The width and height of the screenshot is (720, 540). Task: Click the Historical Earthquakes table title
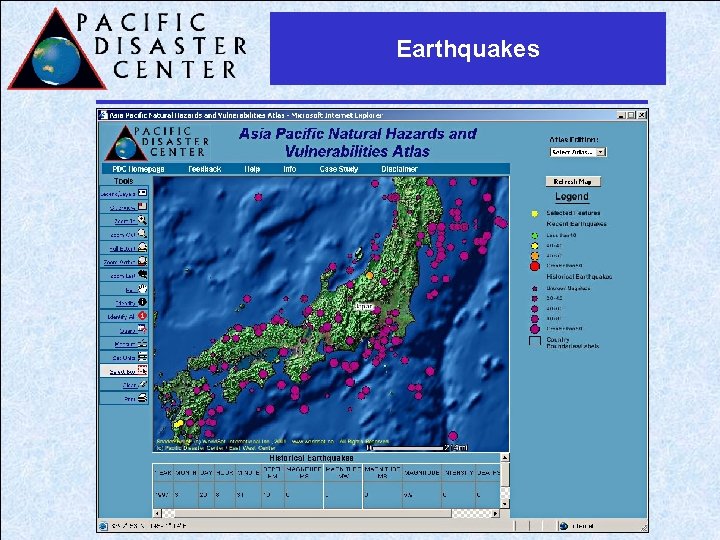click(311, 458)
